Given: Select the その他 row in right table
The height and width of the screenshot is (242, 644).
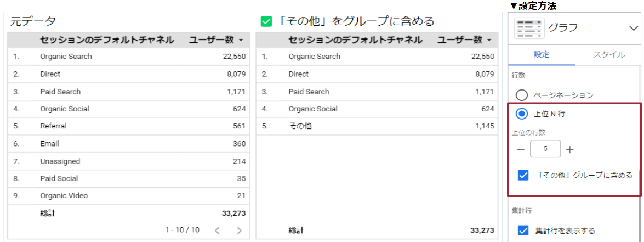Looking at the screenshot, I should tap(300, 126).
